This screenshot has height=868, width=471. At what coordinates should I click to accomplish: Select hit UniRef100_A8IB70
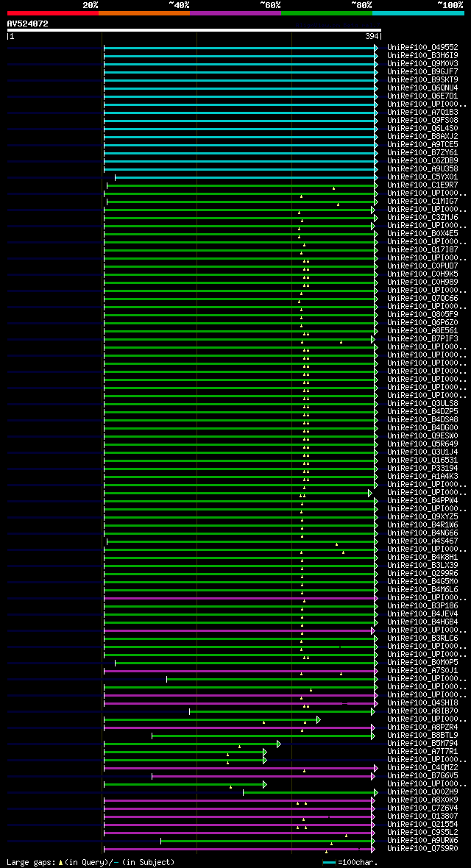[422, 711]
